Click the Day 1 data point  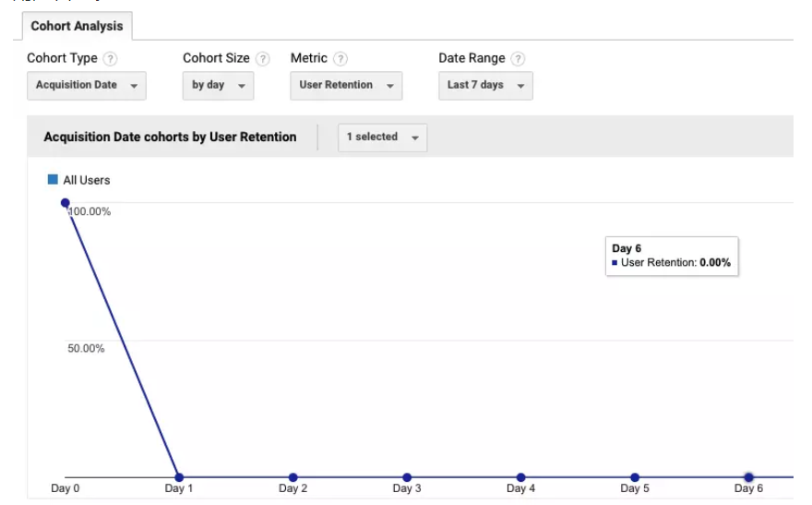tap(179, 477)
